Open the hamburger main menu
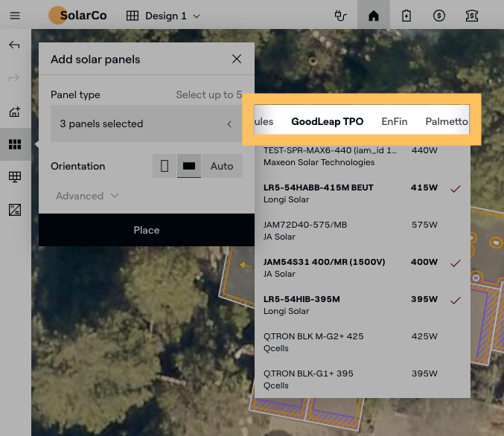This screenshot has width=504, height=436. tap(15, 16)
